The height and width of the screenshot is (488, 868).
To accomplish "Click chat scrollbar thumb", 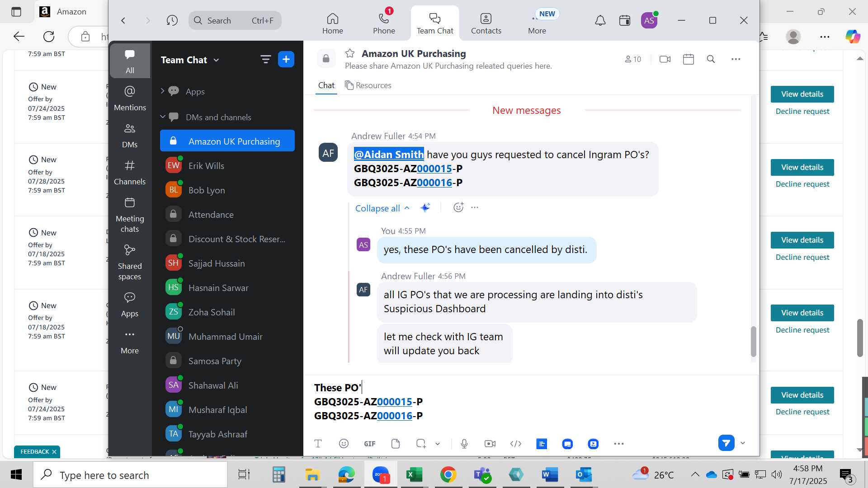I will (x=753, y=341).
